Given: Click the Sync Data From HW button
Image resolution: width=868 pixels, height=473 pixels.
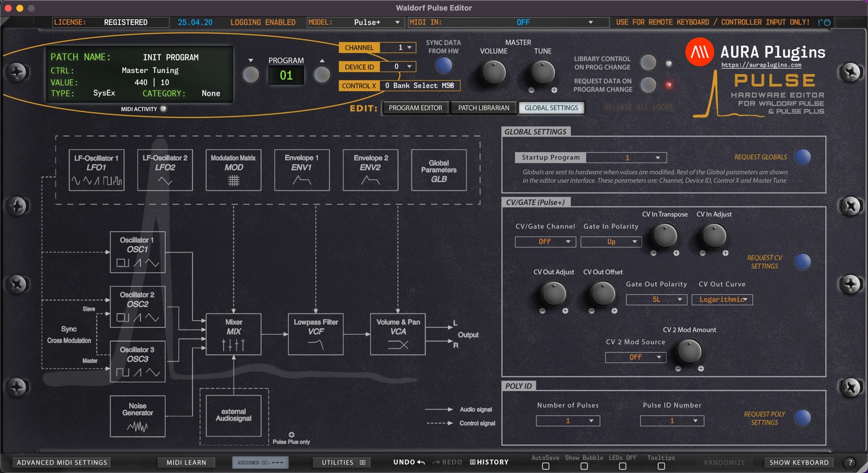Looking at the screenshot, I should 444,65.
